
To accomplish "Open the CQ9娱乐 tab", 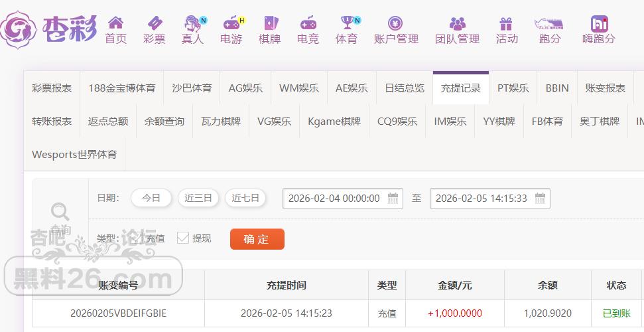I will coord(397,122).
